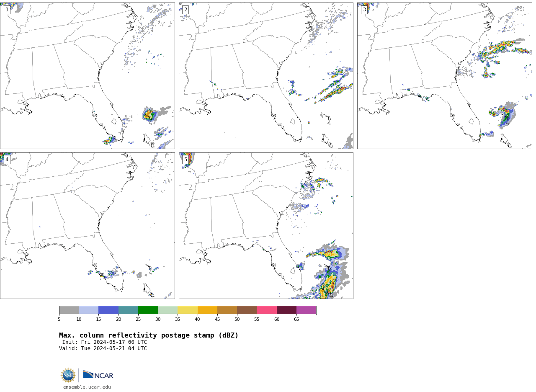The height and width of the screenshot is (392, 536).
Task: Click the colorbar tick label 35
Action: coord(178,320)
